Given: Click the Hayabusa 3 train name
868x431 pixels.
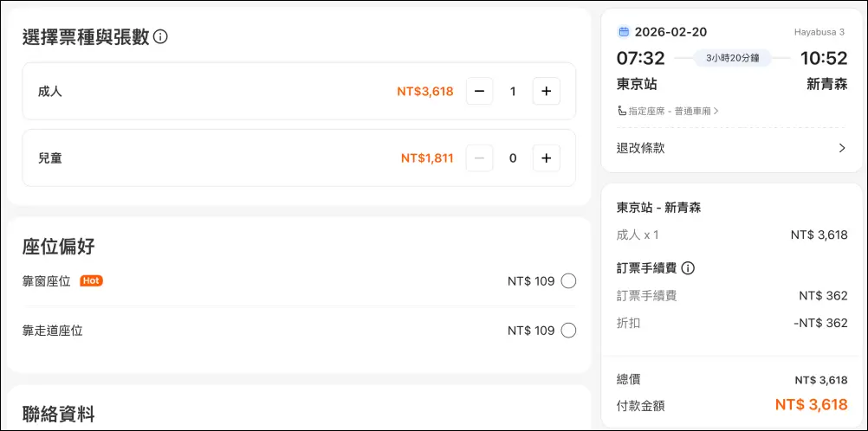Looking at the screenshot, I should (x=819, y=32).
